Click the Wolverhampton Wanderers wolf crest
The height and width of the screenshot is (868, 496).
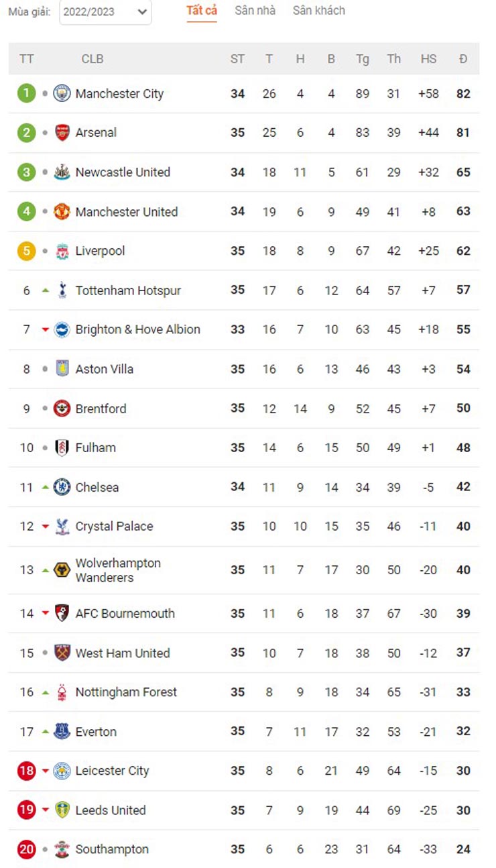pyautogui.click(x=62, y=570)
